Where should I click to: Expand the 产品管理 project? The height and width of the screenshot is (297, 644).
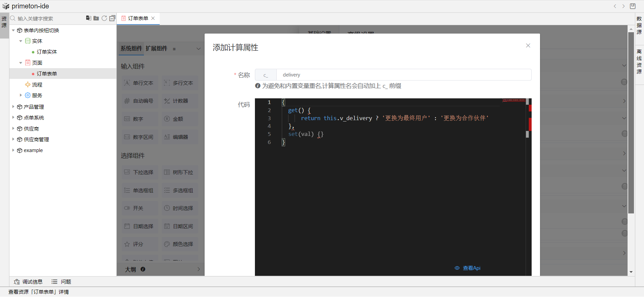click(x=13, y=107)
